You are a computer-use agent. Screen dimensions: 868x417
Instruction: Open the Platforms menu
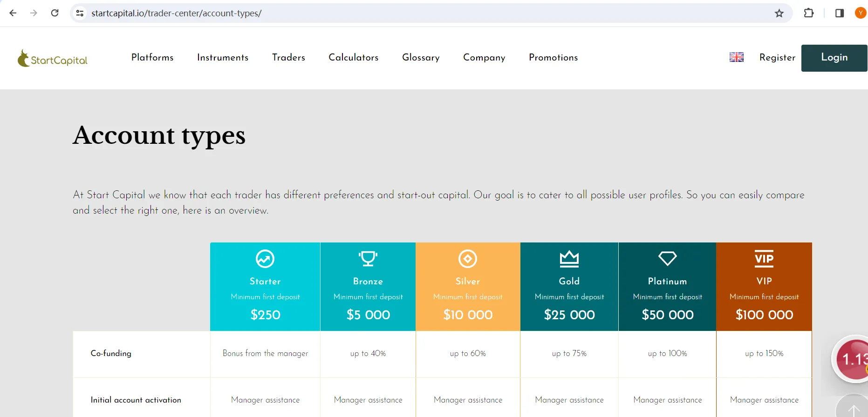click(x=152, y=57)
